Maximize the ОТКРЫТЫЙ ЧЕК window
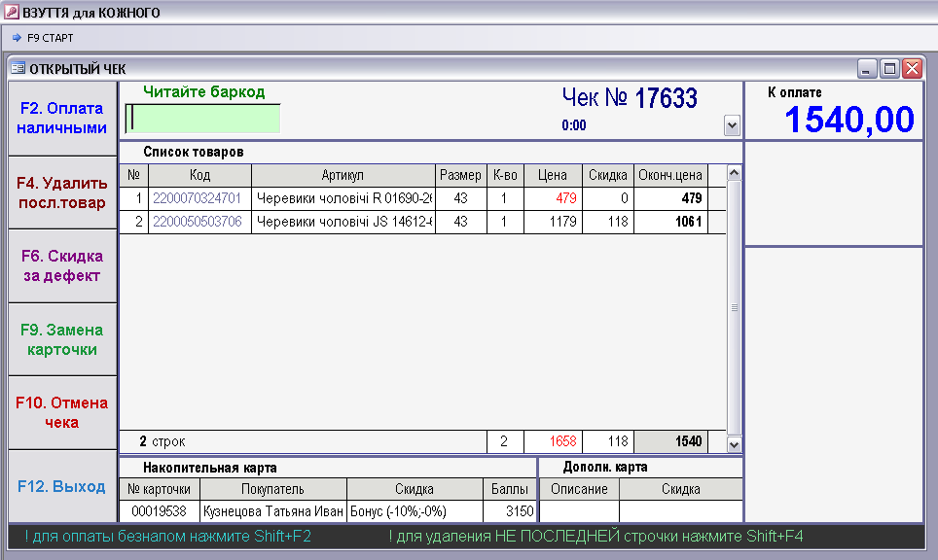The height and width of the screenshot is (560, 938). coord(889,69)
